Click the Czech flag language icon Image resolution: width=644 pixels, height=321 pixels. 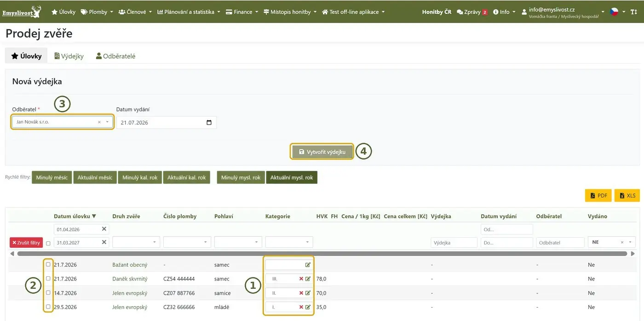pyautogui.click(x=614, y=12)
